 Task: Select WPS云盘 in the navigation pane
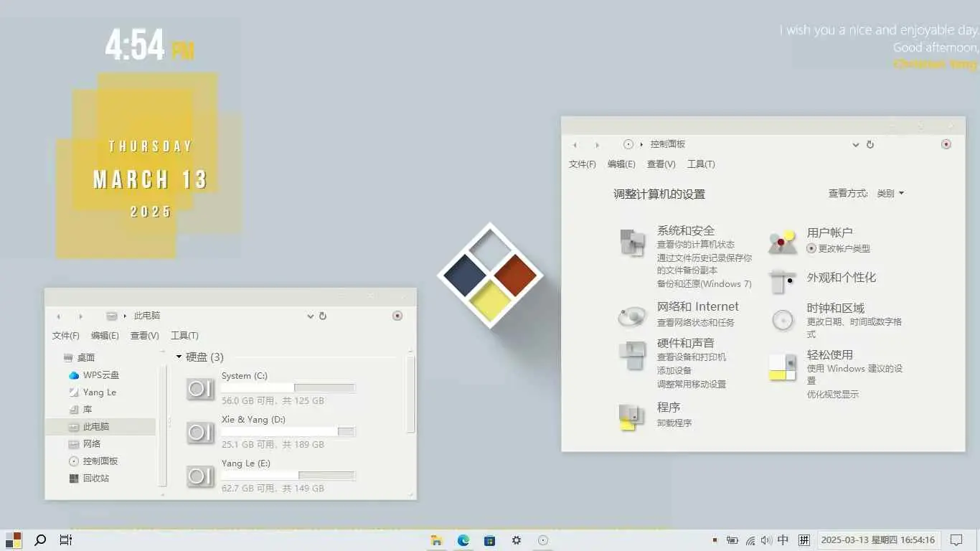click(100, 375)
